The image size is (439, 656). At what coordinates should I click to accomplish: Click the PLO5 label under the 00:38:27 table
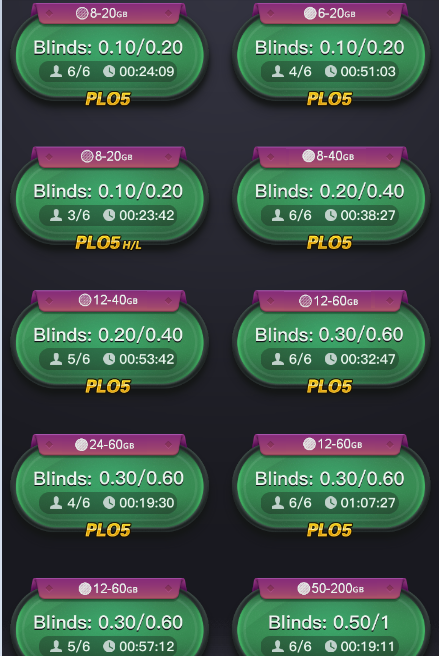tap(329, 243)
